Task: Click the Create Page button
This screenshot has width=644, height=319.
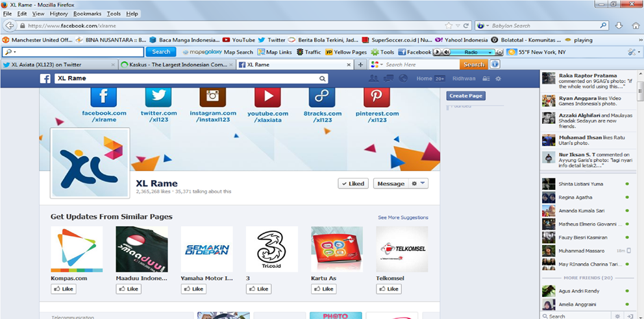Action: tap(465, 95)
